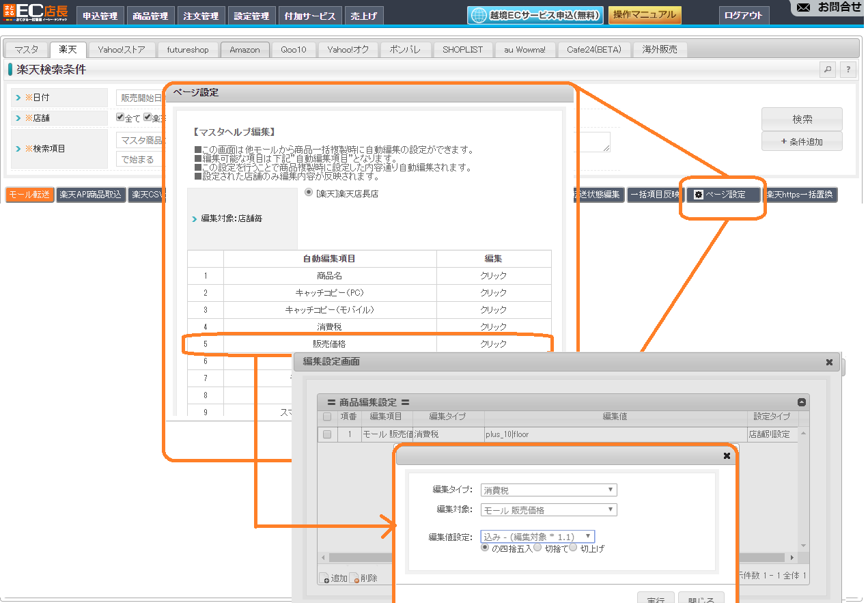Open the 商品管理 menu
Viewport: 868px width, 603px height.
pyautogui.click(x=151, y=16)
